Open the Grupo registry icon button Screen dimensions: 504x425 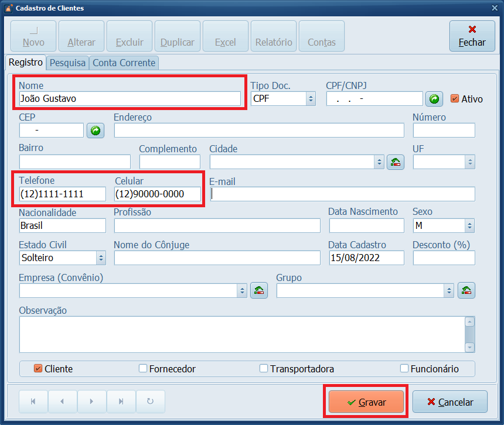466,290
